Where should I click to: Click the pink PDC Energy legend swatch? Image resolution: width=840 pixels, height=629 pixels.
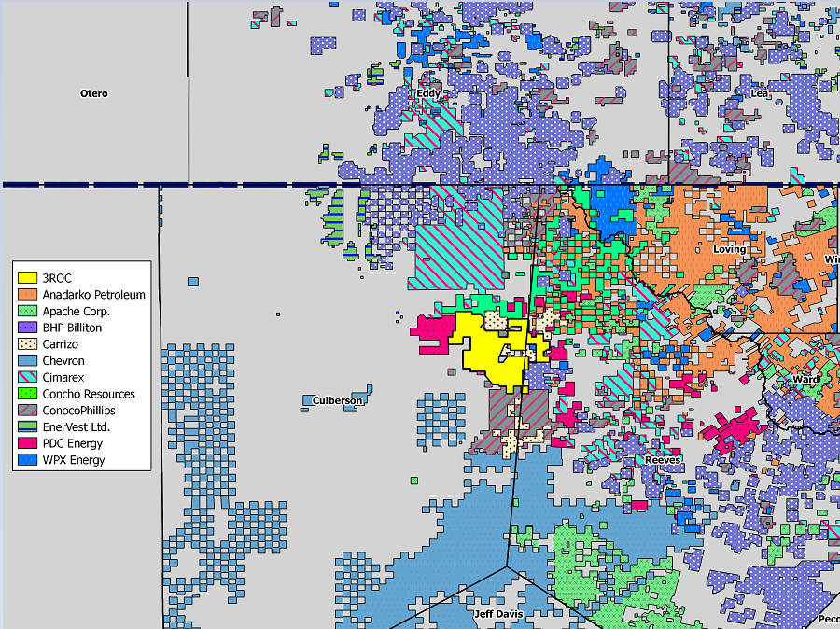[27, 443]
